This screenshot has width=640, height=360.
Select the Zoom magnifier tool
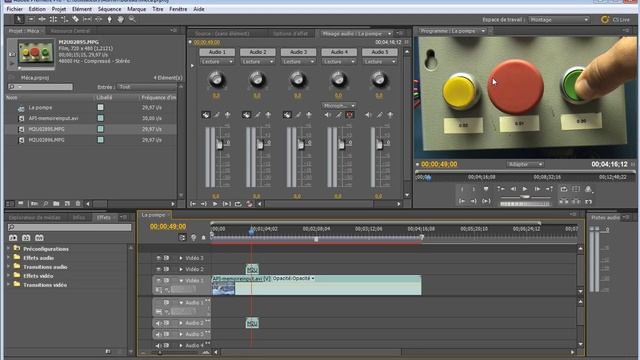132,19
